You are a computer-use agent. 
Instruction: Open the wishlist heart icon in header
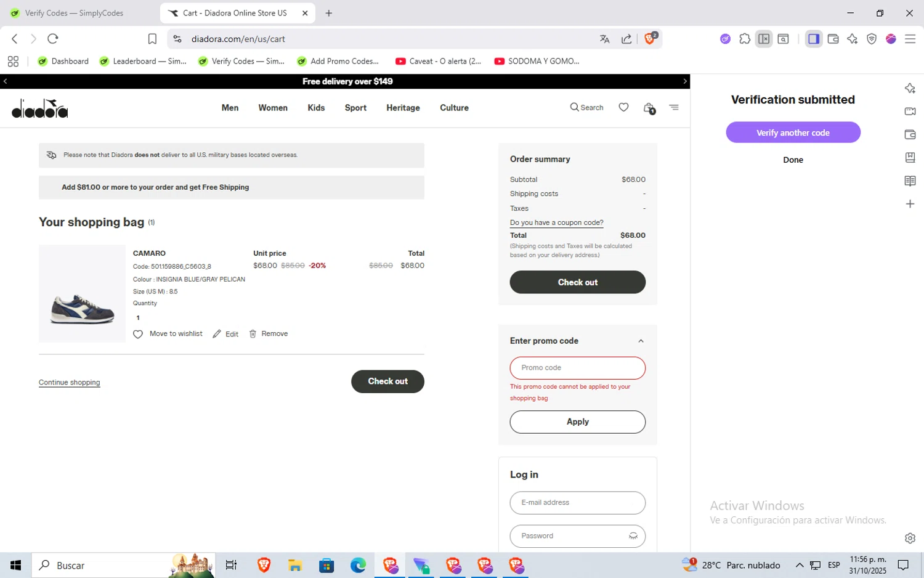(623, 107)
